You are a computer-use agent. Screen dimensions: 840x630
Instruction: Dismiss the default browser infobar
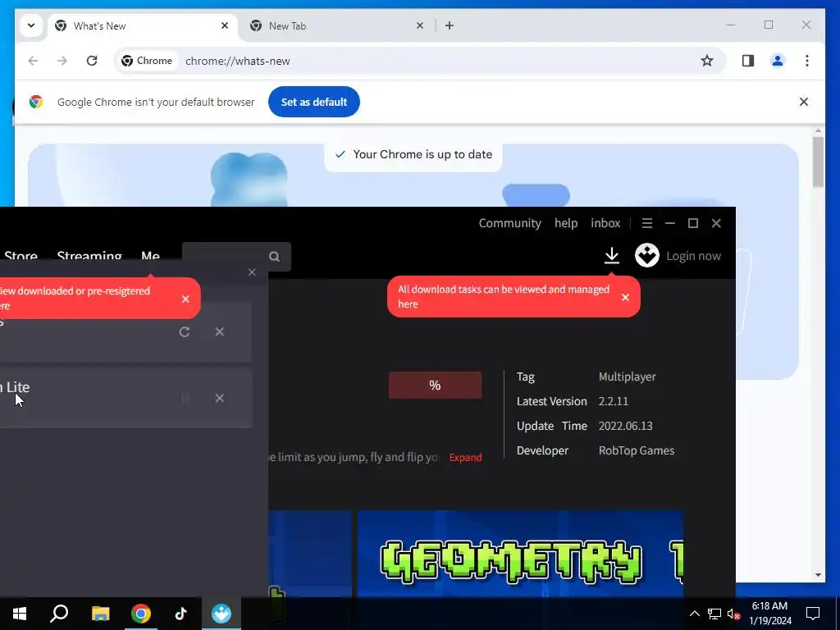pos(804,102)
